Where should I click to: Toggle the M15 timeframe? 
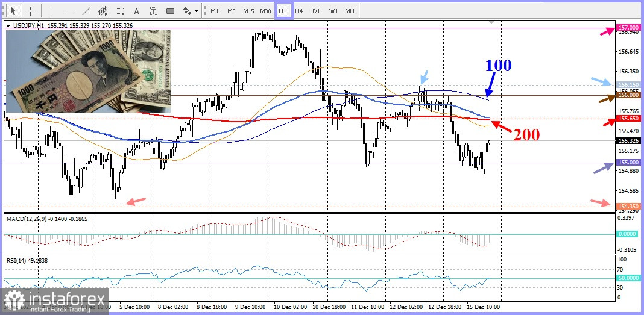point(248,11)
